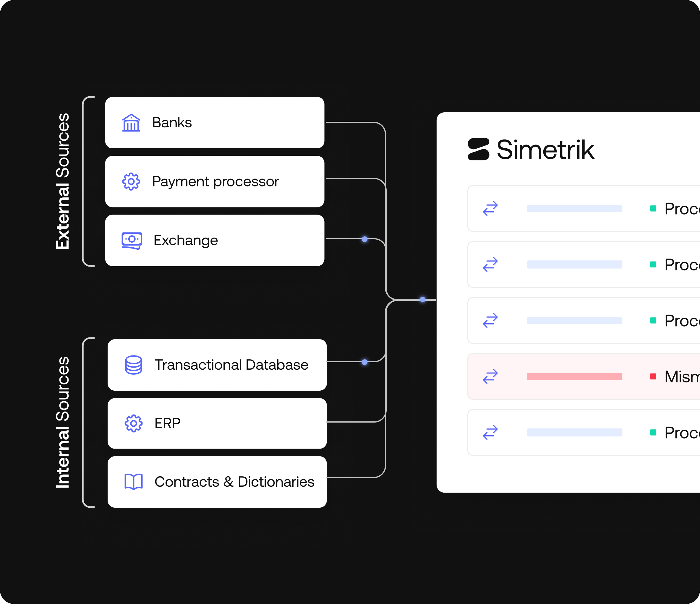Click the swap arrows icon in the topmost Processed row
The image size is (700, 604).
pyautogui.click(x=490, y=208)
